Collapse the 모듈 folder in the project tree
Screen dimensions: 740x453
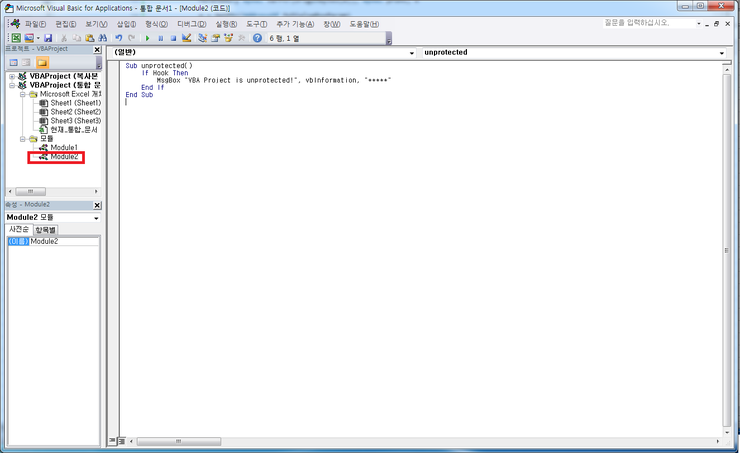pos(23,139)
